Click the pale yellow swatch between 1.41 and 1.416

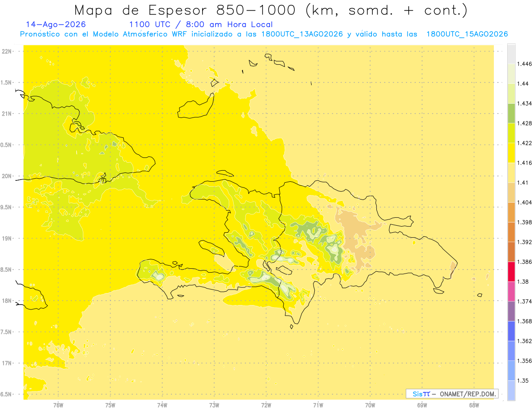[x=511, y=172]
